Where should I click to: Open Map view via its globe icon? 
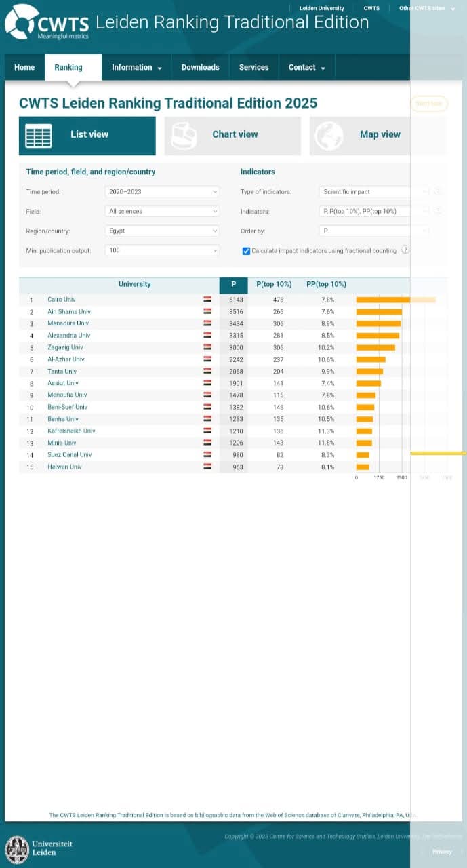point(329,135)
